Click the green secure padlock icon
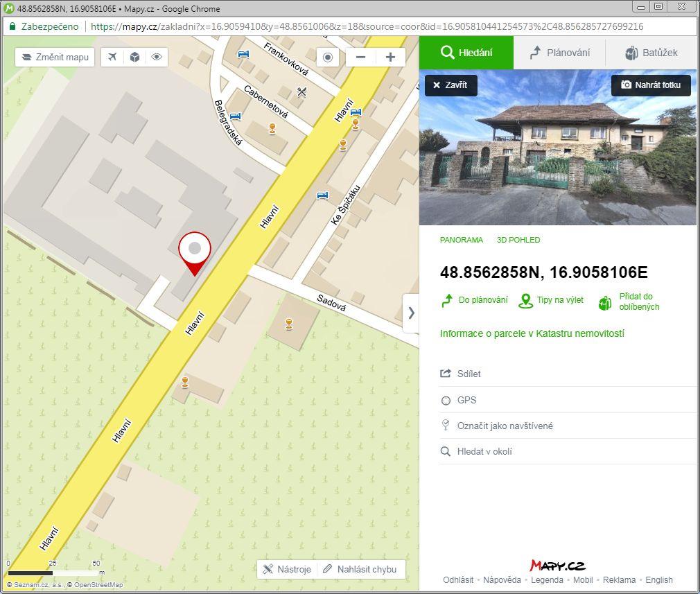Viewport: 700px width, 594px height. pyautogui.click(x=12, y=26)
